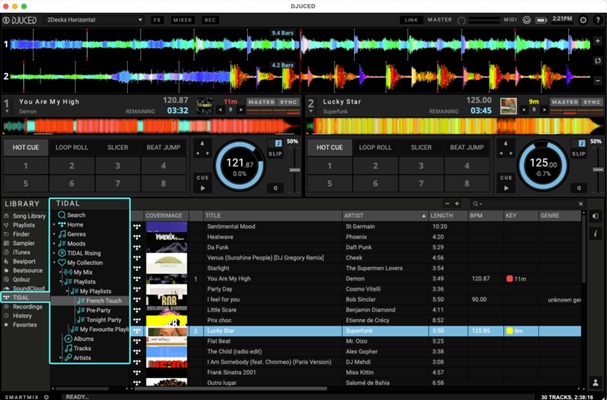Enable SYNC on deck 1
Image resolution: width=607 pixels, height=400 pixels.
[289, 102]
